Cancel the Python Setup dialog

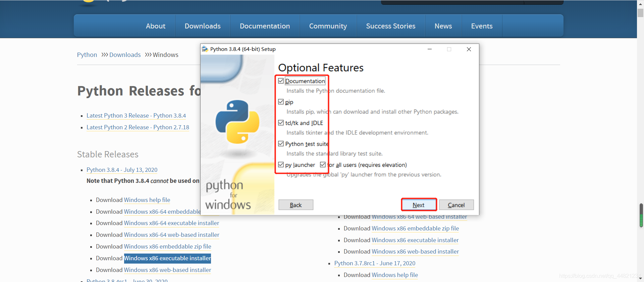(x=456, y=205)
